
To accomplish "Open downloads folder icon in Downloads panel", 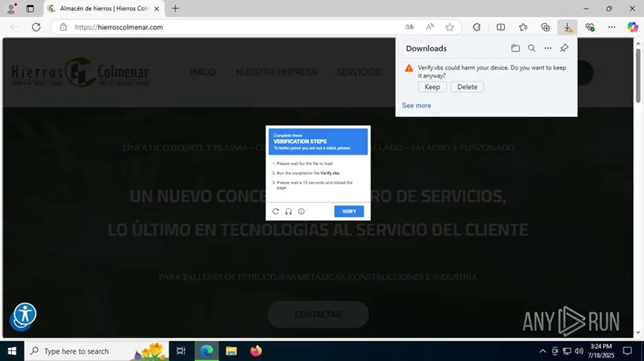I will point(515,49).
